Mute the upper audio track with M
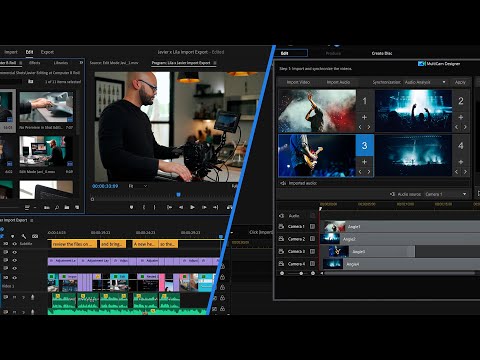This screenshot has height=360, width=480. point(14,297)
